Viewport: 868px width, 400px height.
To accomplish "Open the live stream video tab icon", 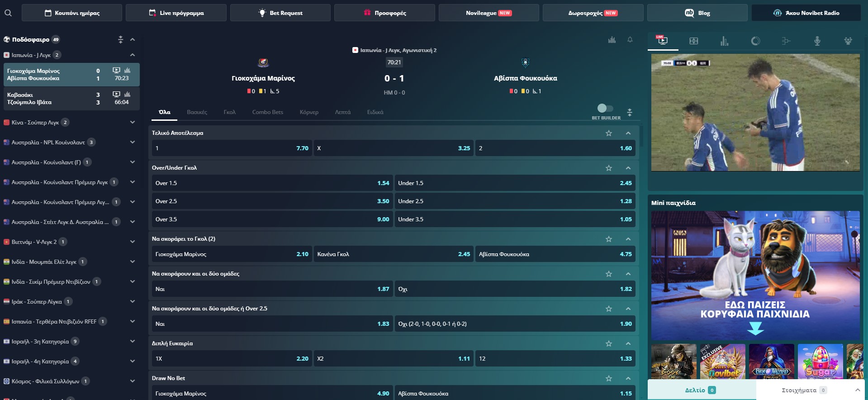I will click(x=663, y=41).
